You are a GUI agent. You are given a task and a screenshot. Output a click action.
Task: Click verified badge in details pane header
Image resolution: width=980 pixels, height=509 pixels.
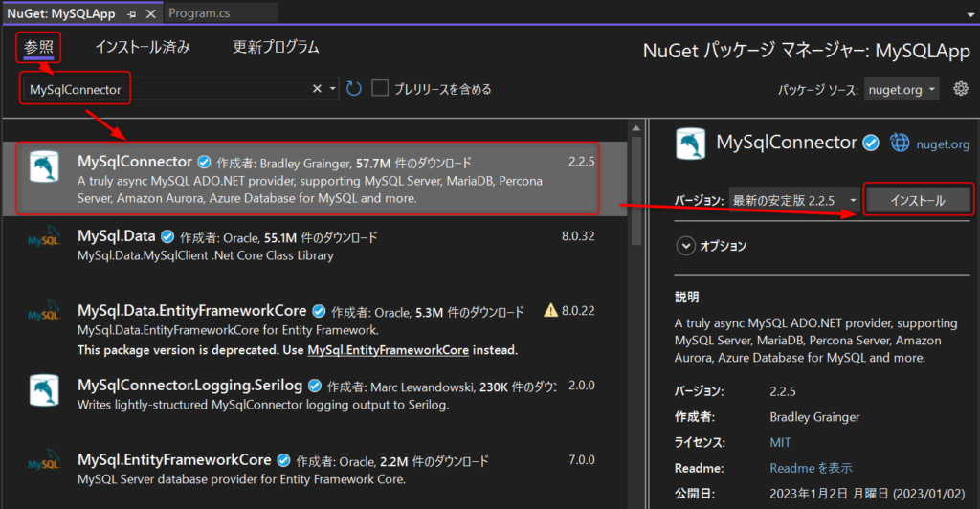click(x=871, y=143)
